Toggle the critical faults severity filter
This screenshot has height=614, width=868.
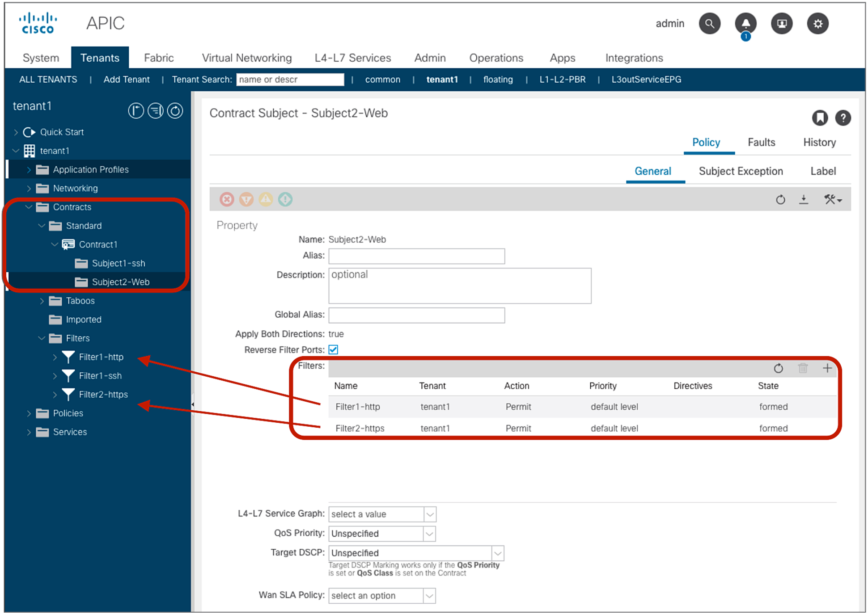227,199
